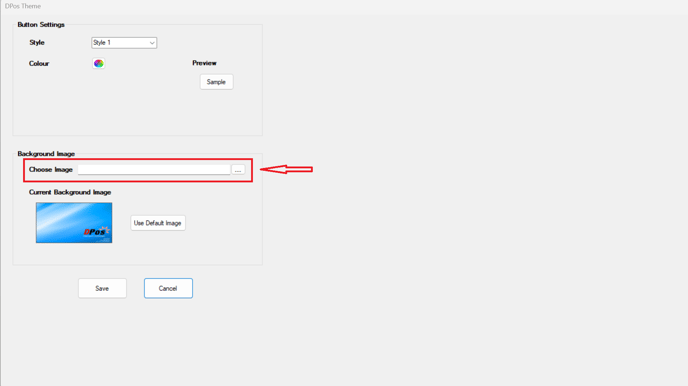The width and height of the screenshot is (688, 386).
Task: Click the DPos logo inside the thumbnail
Action: tap(97, 231)
